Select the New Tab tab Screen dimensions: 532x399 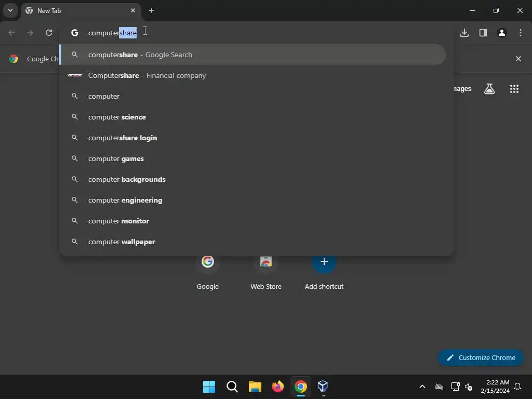[x=81, y=10]
